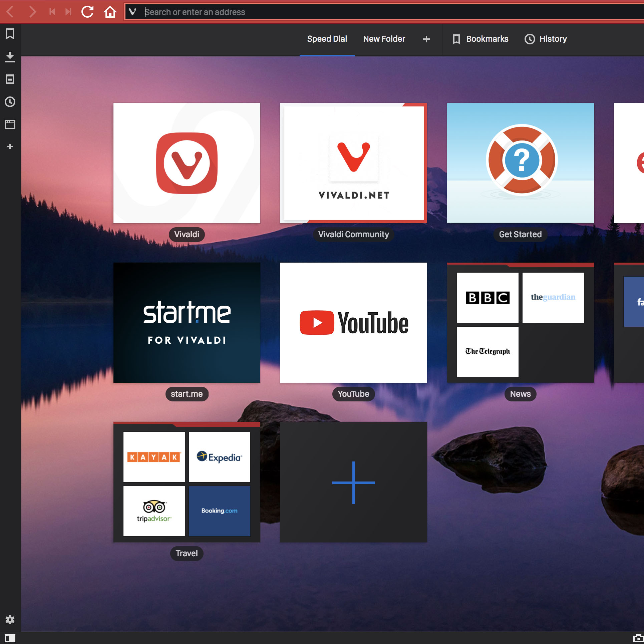Open the Downloads panel icon
The image size is (644, 644).
click(10, 57)
